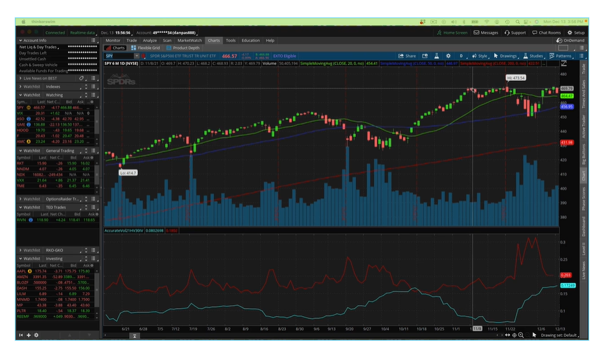Image resolution: width=606 pixels, height=364 pixels.
Task: Switch to the Trade tab
Action: [132, 41]
